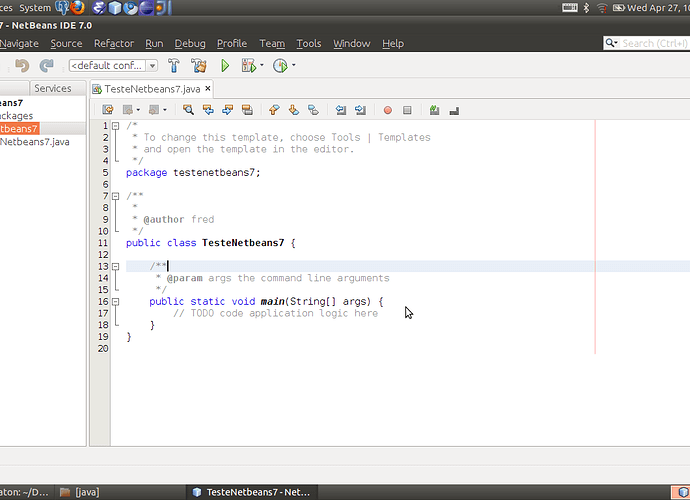Collapse the comment fold at line 1
Viewport: 690px width, 500px height.
click(115, 126)
